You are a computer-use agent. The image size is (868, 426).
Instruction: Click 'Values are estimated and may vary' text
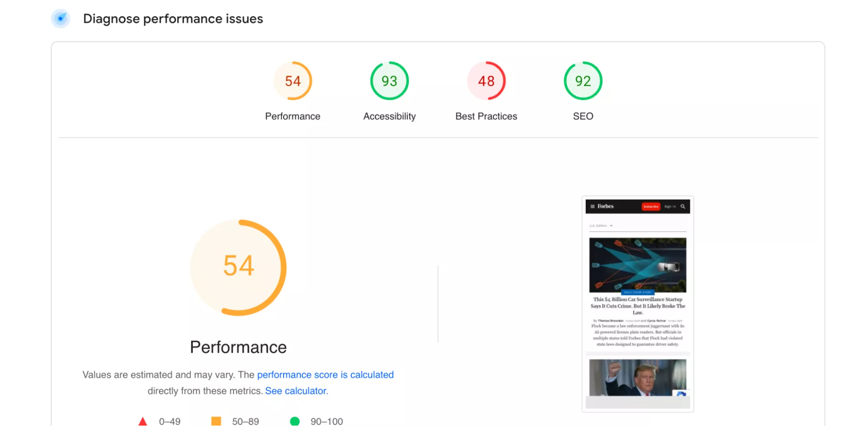158,375
